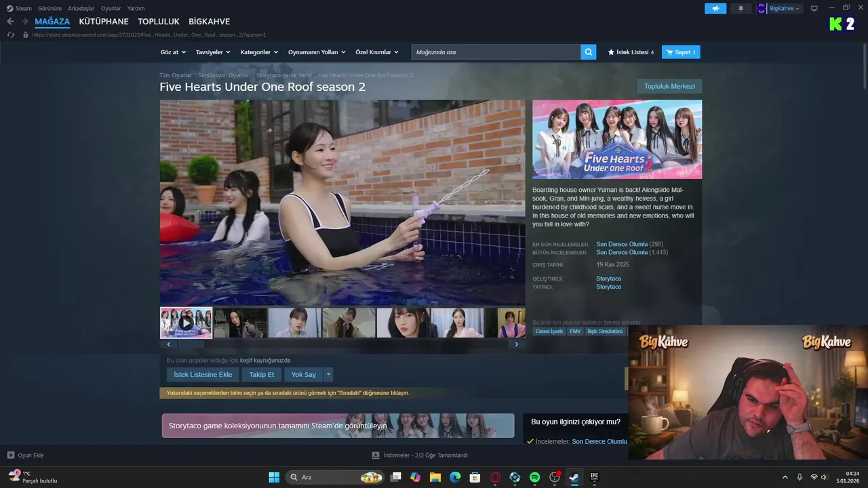Click the Simülasyon Oyunları breadcrumb

coord(224,75)
